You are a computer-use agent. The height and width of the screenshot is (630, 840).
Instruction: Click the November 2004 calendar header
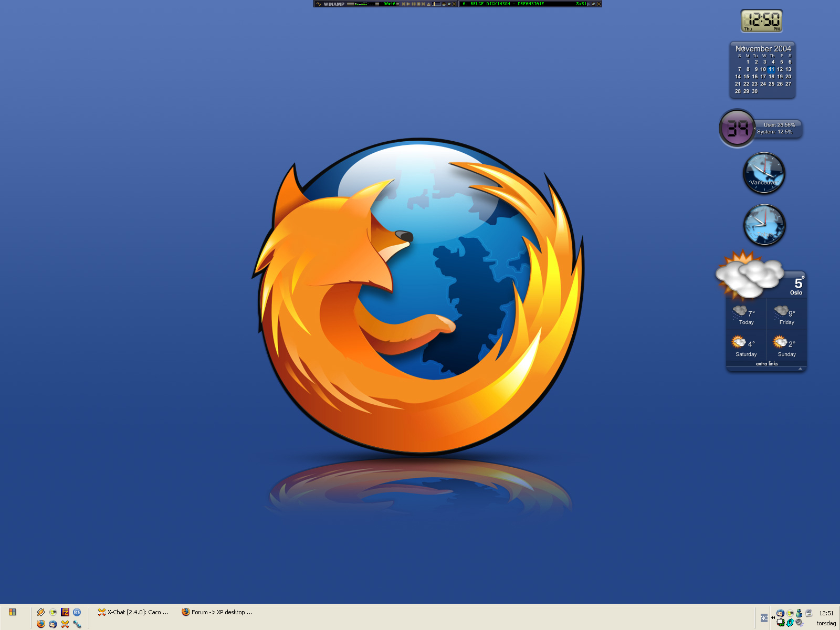pos(763,48)
